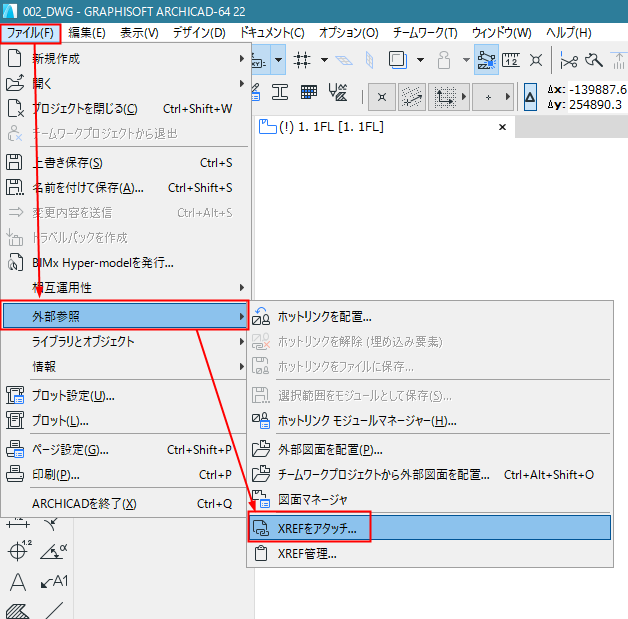Select the radial dimension tool in toolbox
Viewport: 628px width, 619px height.
[x=18, y=552]
